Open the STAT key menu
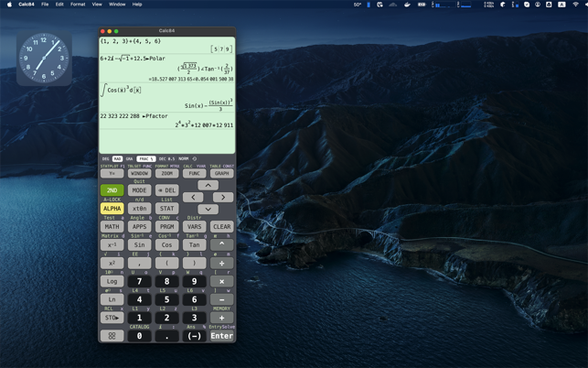The height and width of the screenshot is (368, 588). (x=166, y=209)
